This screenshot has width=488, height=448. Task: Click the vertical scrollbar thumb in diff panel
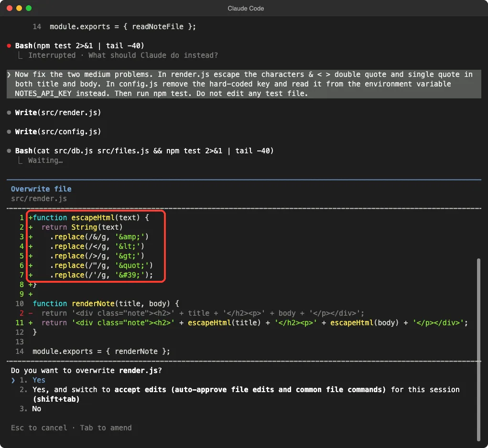[x=478, y=350]
